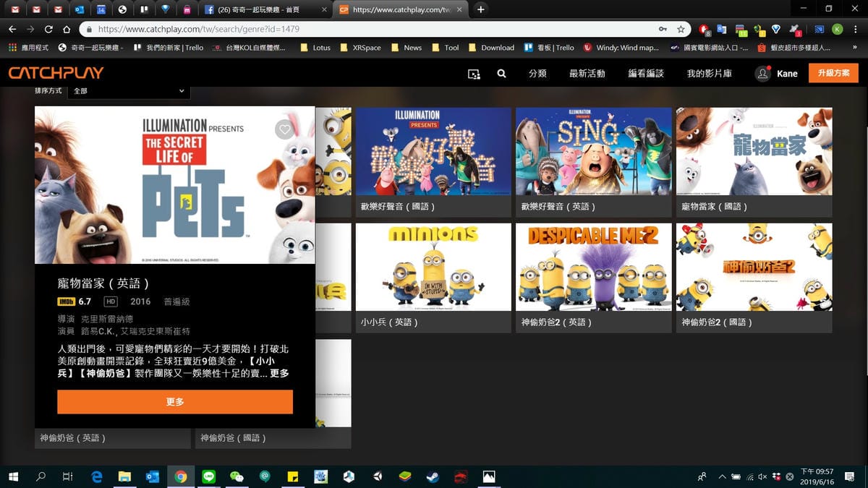
Task: Click the orange 升級方案 button
Action: point(834,73)
